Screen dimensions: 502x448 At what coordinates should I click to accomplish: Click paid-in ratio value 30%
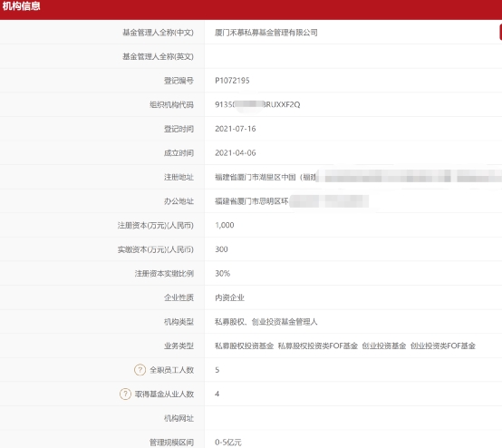223,273
